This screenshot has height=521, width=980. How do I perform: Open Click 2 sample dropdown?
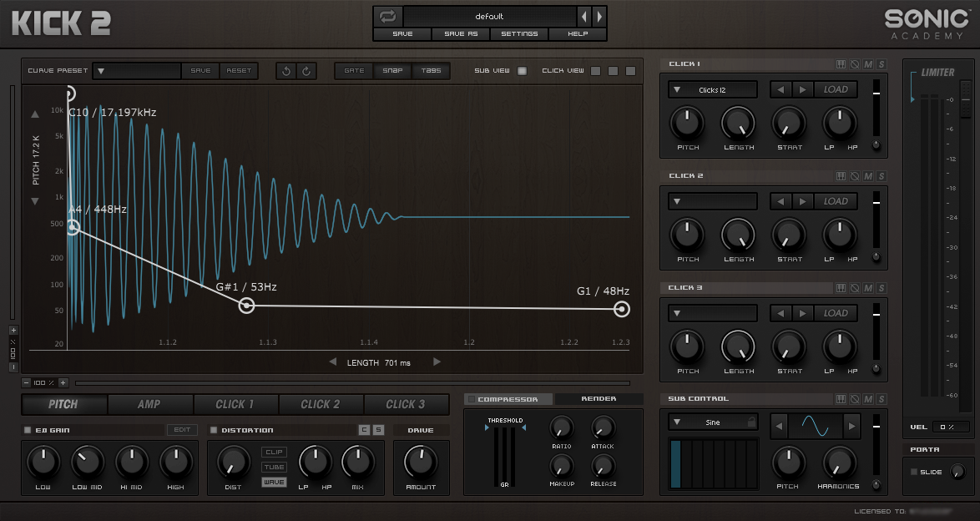click(x=713, y=201)
